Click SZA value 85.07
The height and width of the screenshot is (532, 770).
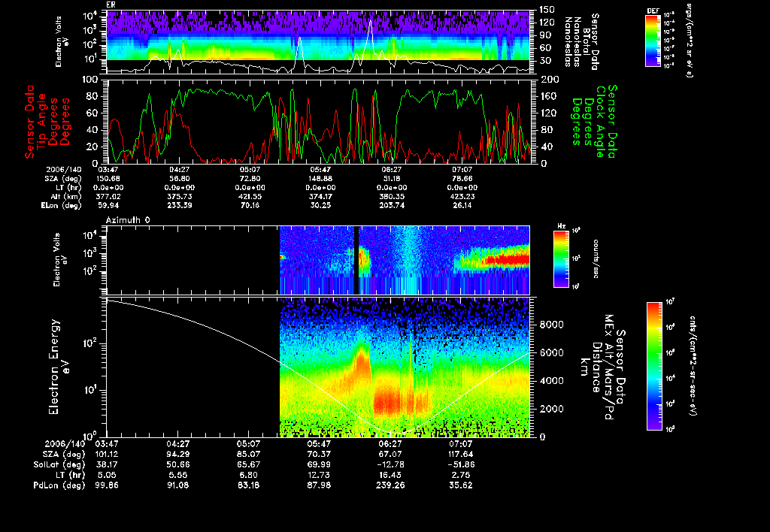(248, 455)
